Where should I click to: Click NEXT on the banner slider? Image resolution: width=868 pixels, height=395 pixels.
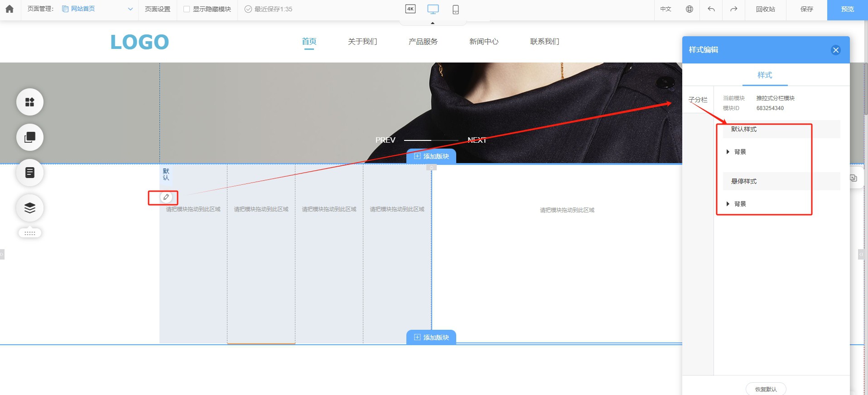pos(477,140)
